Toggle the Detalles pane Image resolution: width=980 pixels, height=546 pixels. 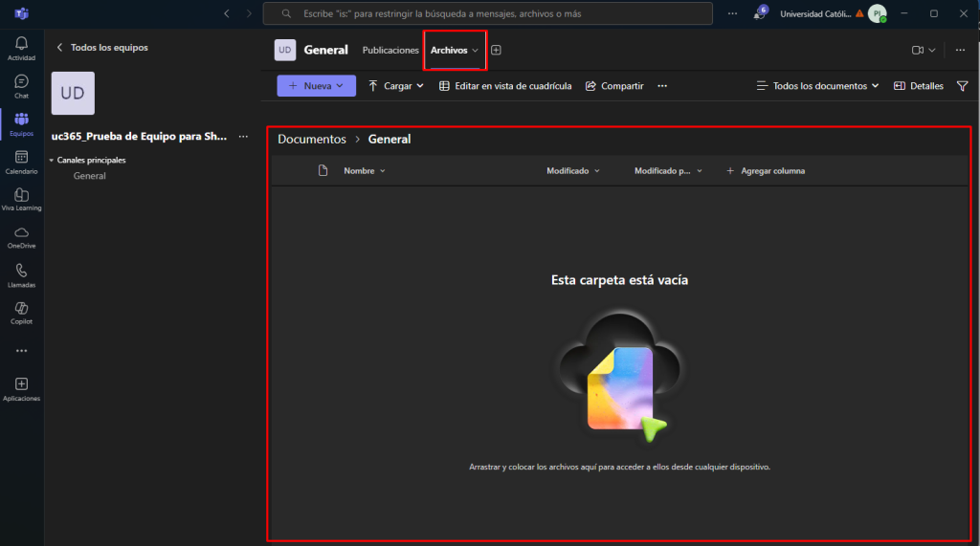(919, 86)
